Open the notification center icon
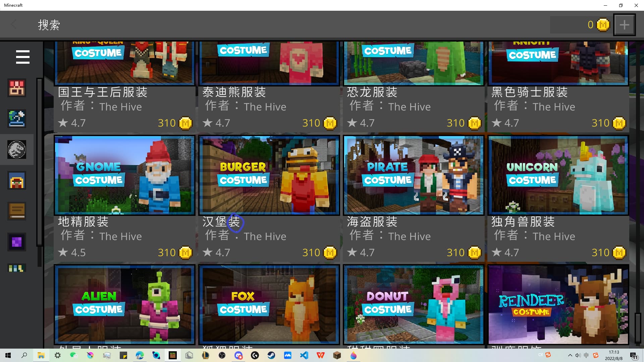The height and width of the screenshot is (362, 644). (x=634, y=356)
